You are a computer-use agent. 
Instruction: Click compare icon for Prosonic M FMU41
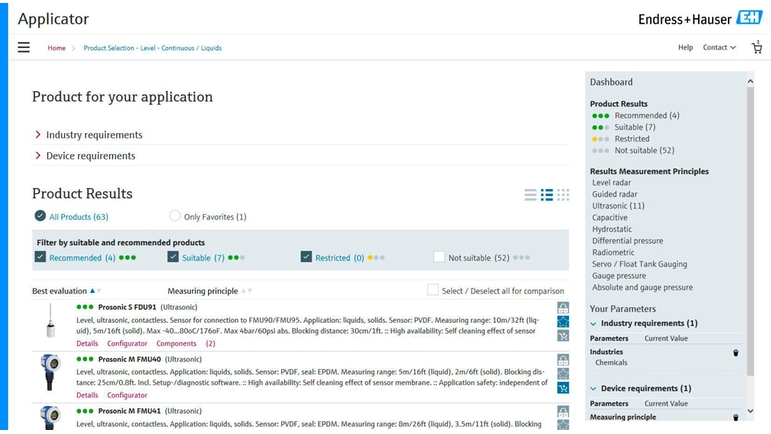pyautogui.click(x=563, y=411)
